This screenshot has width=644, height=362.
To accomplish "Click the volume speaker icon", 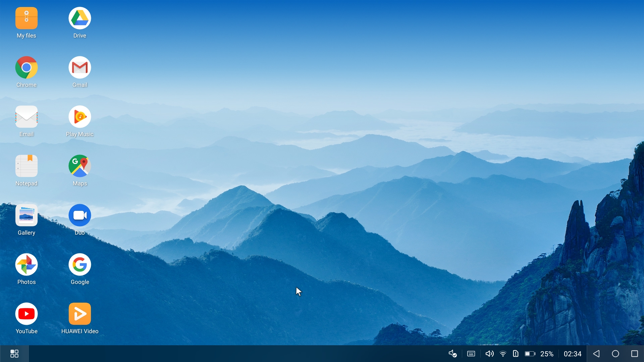I will pyautogui.click(x=489, y=354).
